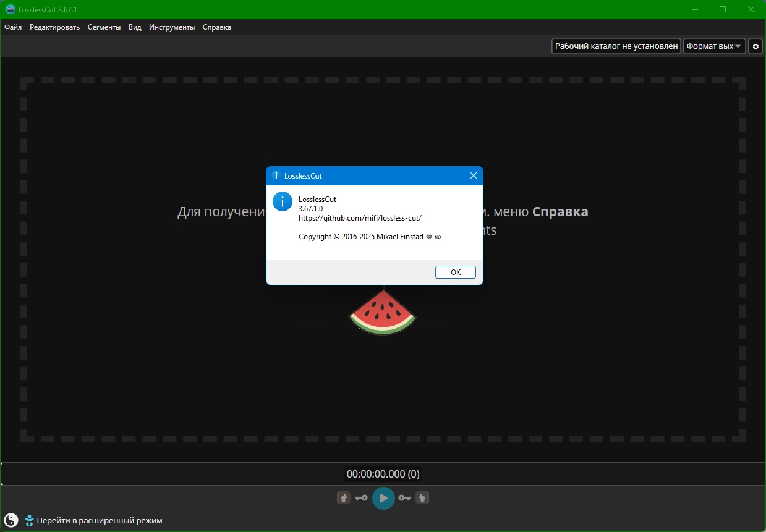Jump to previous keyframe key icon

[362, 497]
